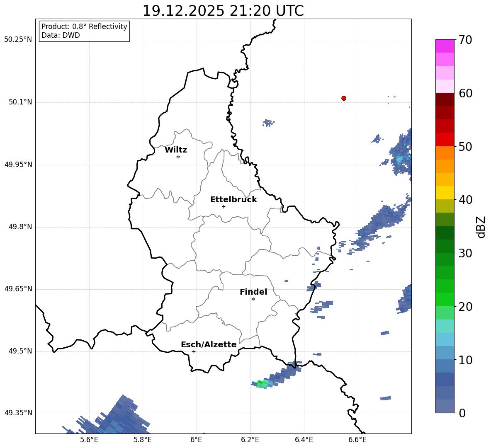
Task: Click the title 19.12.2025 21:20 UTC
Action: click(223, 11)
